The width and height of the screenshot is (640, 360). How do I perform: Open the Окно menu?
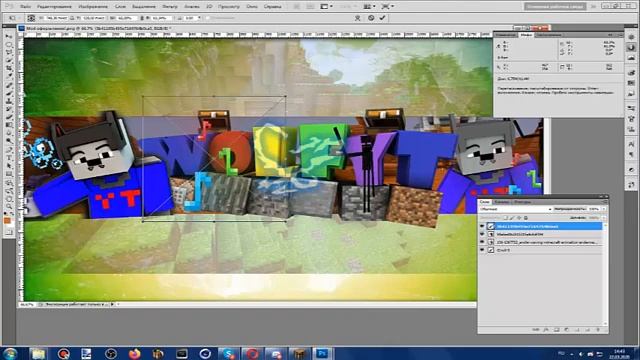[252, 7]
